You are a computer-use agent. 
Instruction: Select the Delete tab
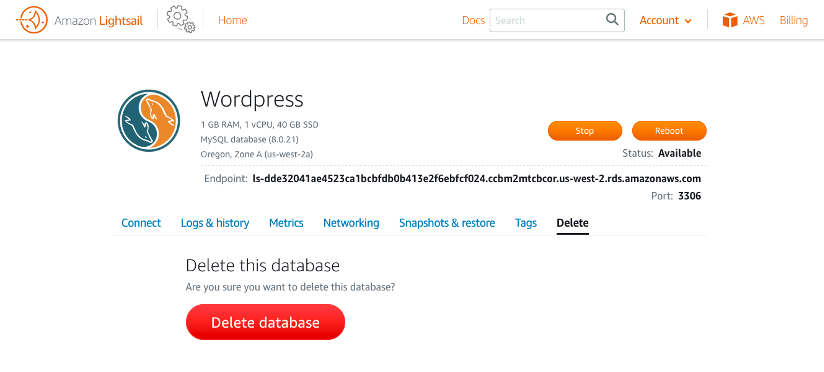pyautogui.click(x=572, y=223)
